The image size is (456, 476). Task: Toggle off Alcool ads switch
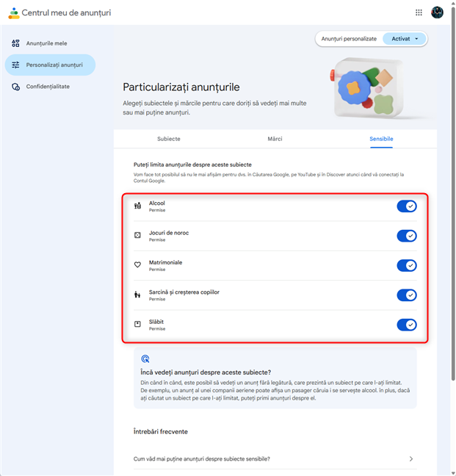pos(407,206)
